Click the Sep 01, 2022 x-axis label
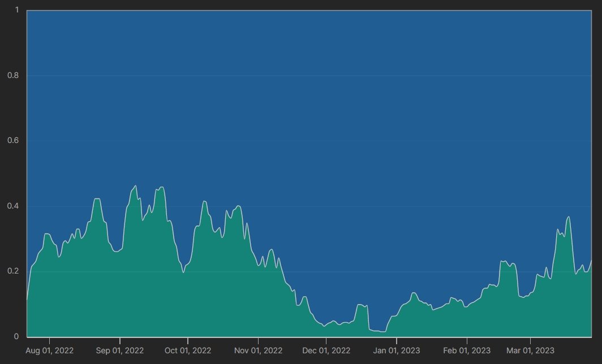This screenshot has height=364, width=602. pyautogui.click(x=120, y=351)
